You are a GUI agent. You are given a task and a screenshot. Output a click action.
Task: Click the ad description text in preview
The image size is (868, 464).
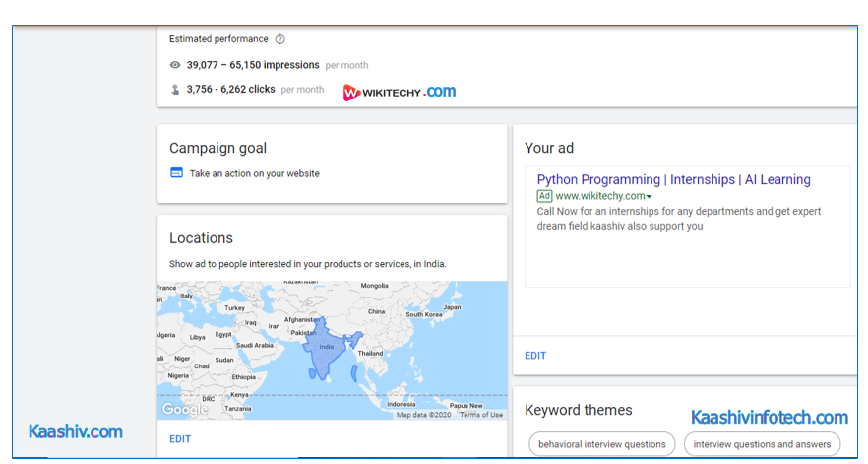(678, 218)
